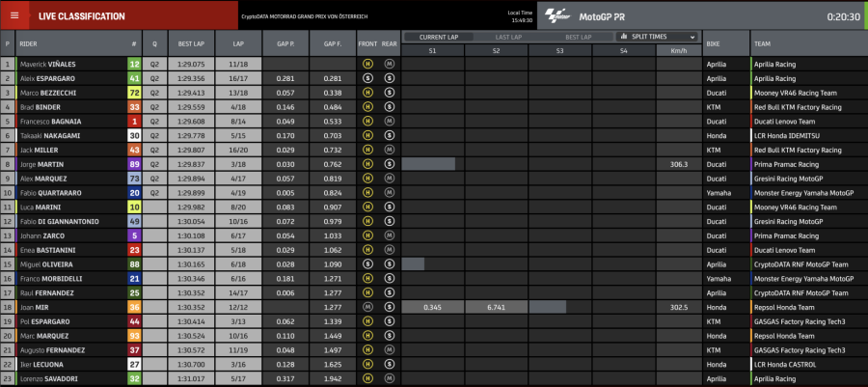Click Morbidelli rear soft tyre icon
This screenshot has height=387, width=868.
[390, 279]
